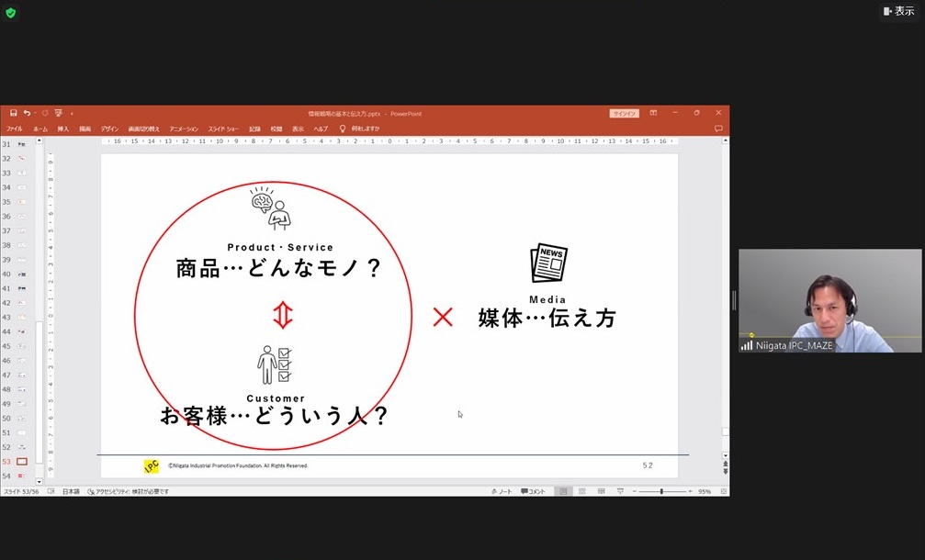Click the Slide Show view icon in status bar
The image size is (925, 560).
(x=620, y=491)
